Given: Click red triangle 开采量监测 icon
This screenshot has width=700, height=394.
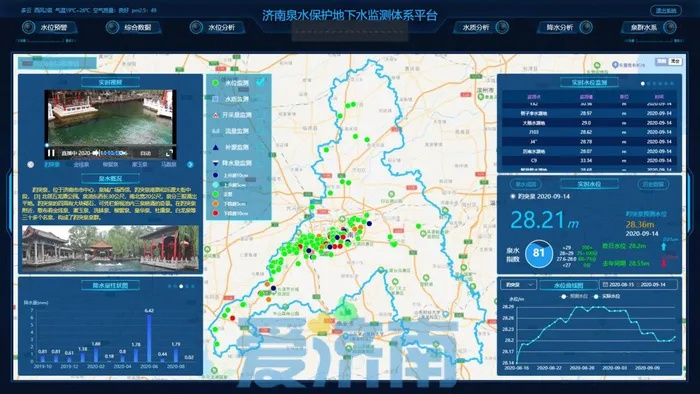Looking at the screenshot, I should pos(216,115).
